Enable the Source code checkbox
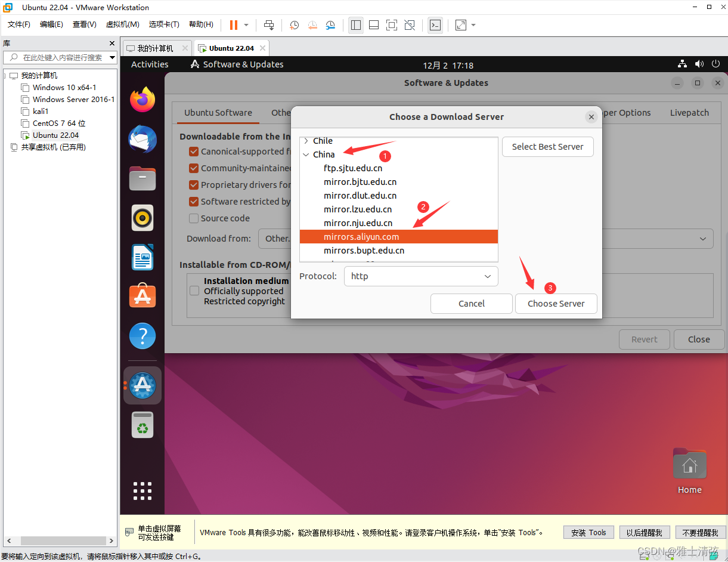Screen dimensions: 728x562 [194, 218]
